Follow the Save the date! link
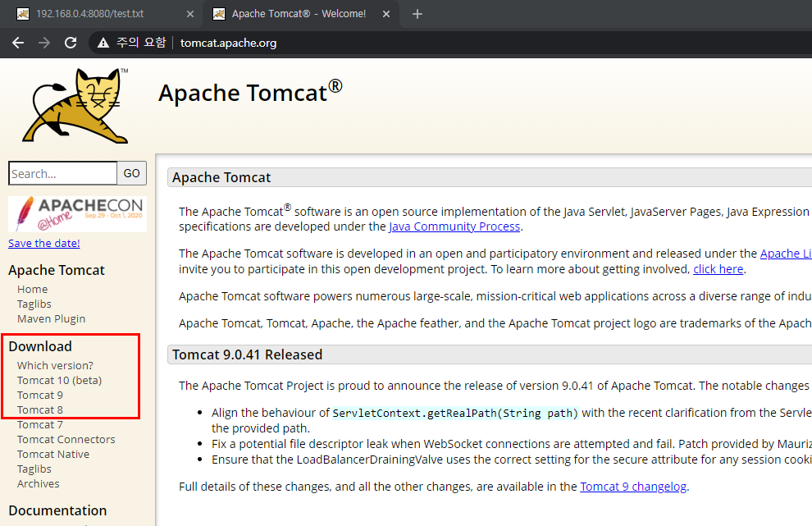The image size is (812, 526). [x=44, y=243]
